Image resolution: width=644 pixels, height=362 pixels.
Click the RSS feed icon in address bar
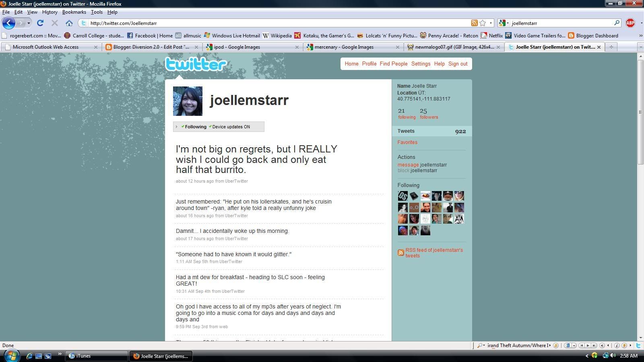(474, 23)
